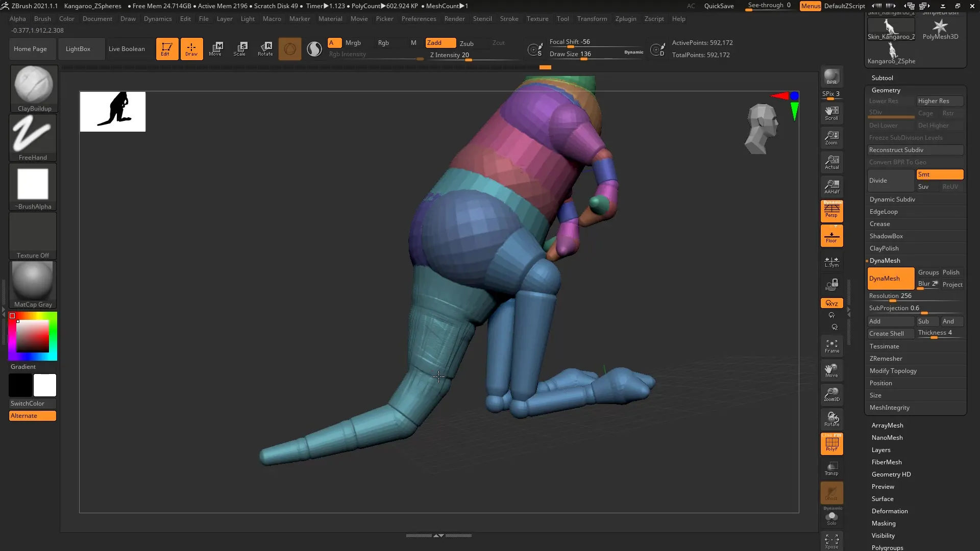Click the Move transform tool
The height and width of the screenshot is (551, 980).
click(x=215, y=49)
